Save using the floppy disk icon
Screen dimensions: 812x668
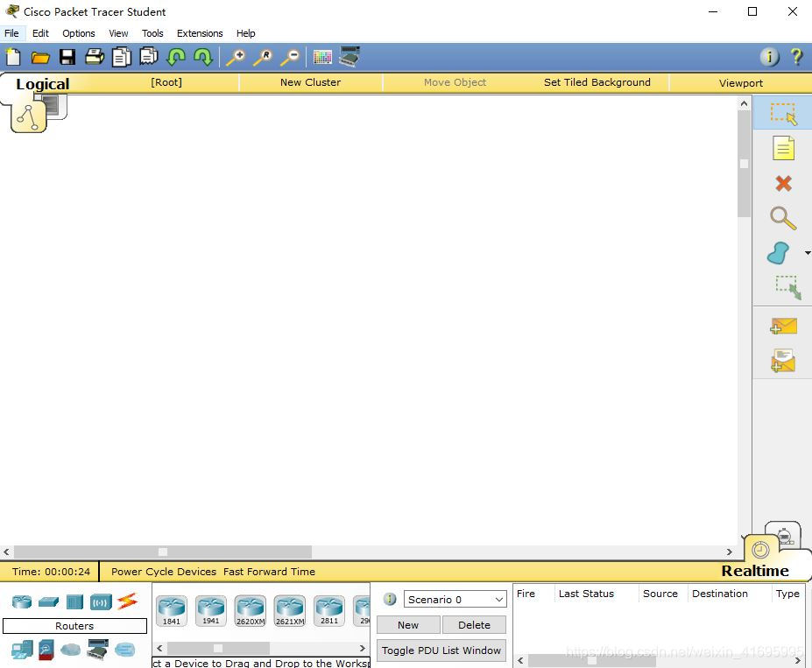coord(67,57)
